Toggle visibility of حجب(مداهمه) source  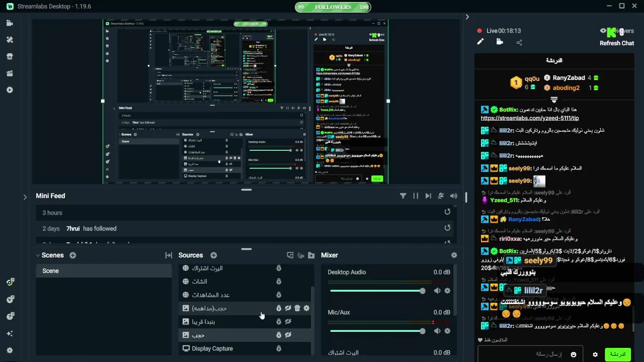coord(288,308)
